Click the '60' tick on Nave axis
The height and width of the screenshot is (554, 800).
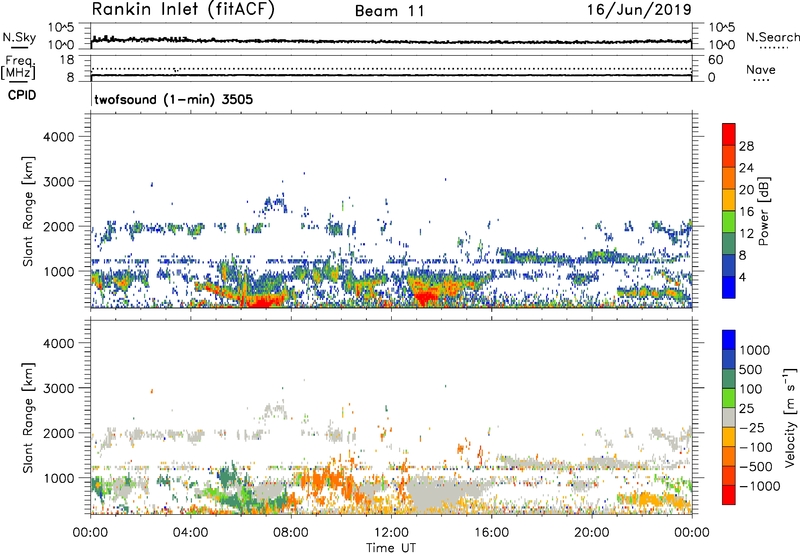[715, 60]
